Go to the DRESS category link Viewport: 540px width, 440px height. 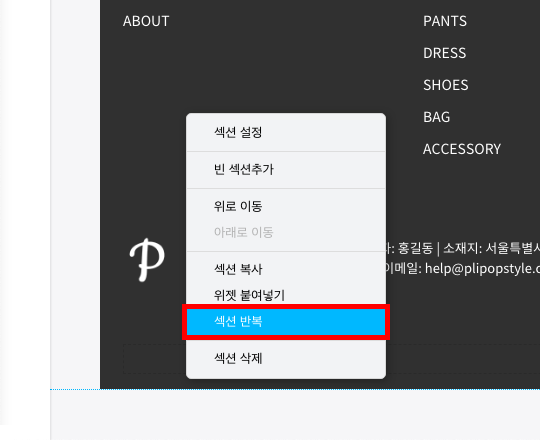pos(445,53)
